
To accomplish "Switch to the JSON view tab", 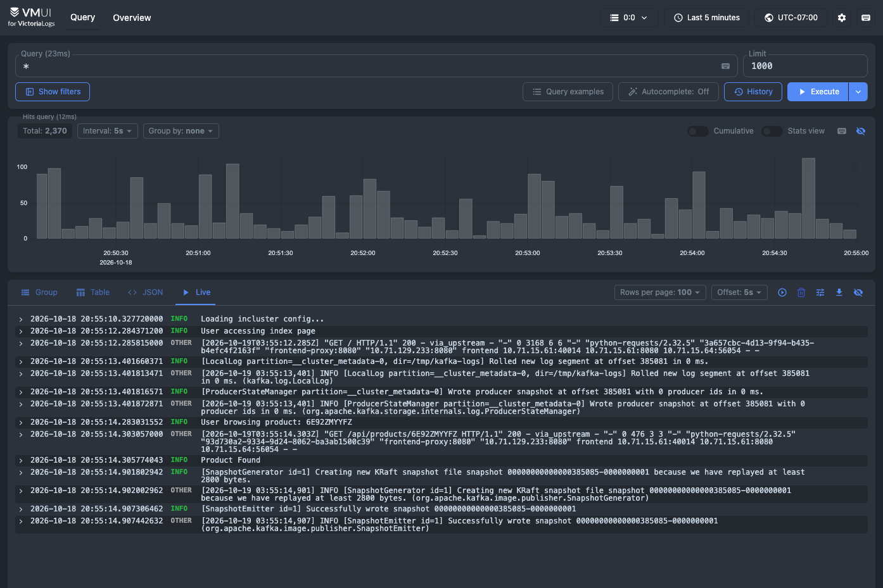I will [146, 292].
